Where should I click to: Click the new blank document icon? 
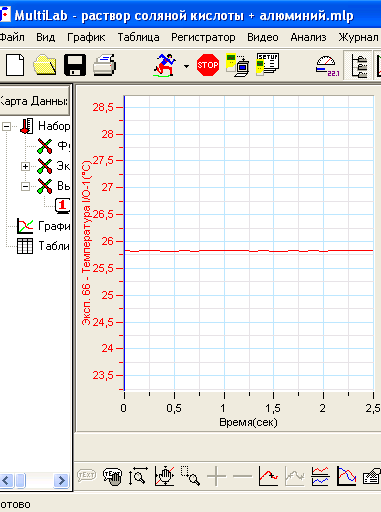pyautogui.click(x=15, y=65)
